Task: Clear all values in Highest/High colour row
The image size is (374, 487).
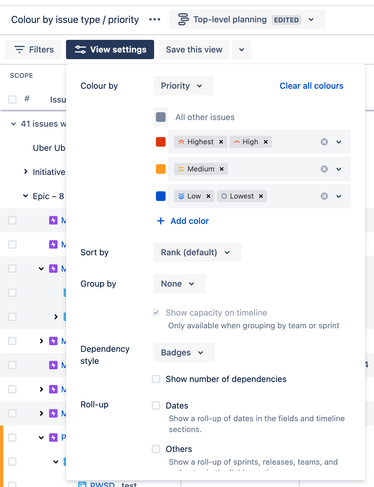Action: click(324, 142)
